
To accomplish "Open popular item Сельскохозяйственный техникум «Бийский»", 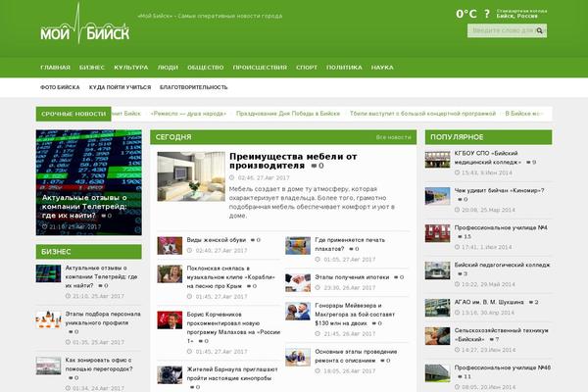I will tap(502, 335).
